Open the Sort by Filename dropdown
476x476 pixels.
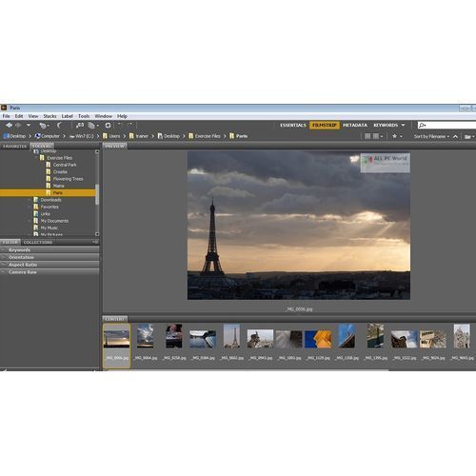(431, 136)
